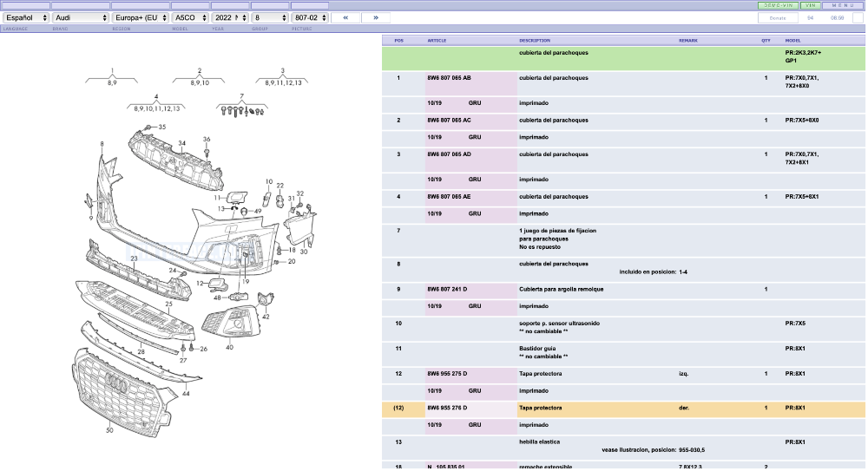This screenshot has width=868, height=471.
Task: Open the Group dropdown showing 8
Action: pos(270,17)
